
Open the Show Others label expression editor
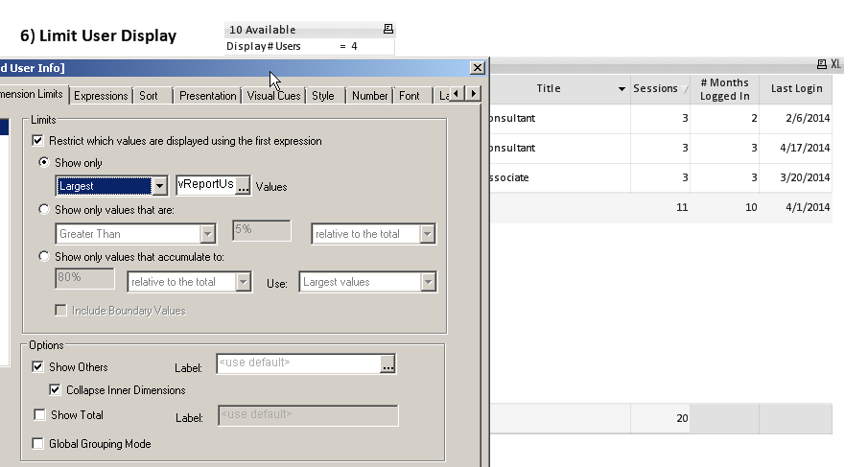point(387,365)
